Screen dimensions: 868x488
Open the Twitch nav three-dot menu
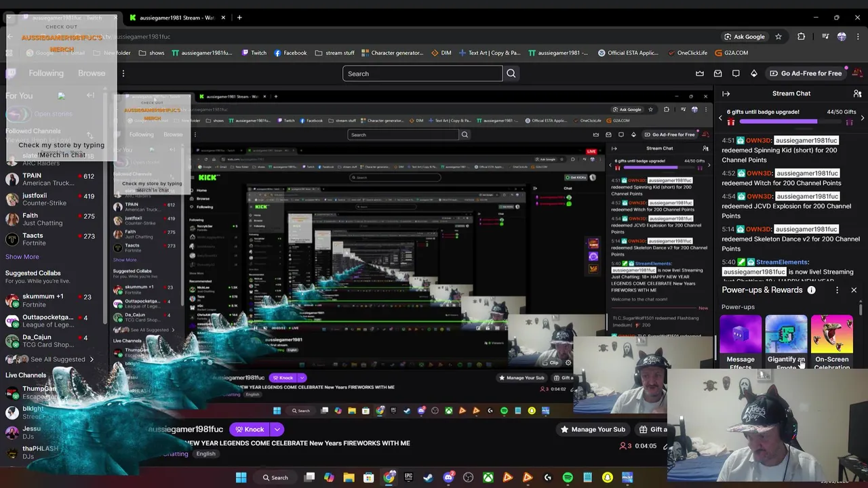click(123, 73)
